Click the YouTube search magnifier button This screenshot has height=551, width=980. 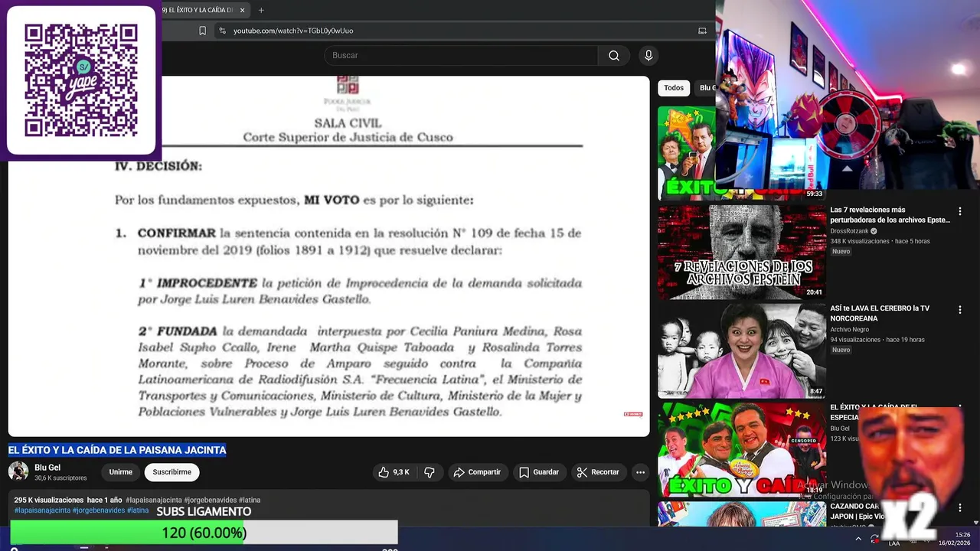tap(614, 55)
